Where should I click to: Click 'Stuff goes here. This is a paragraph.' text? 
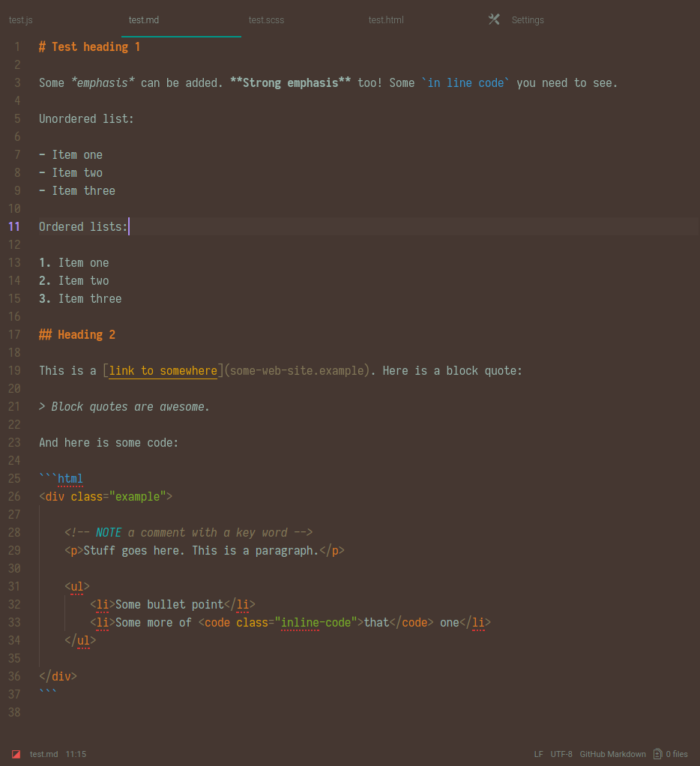point(201,551)
